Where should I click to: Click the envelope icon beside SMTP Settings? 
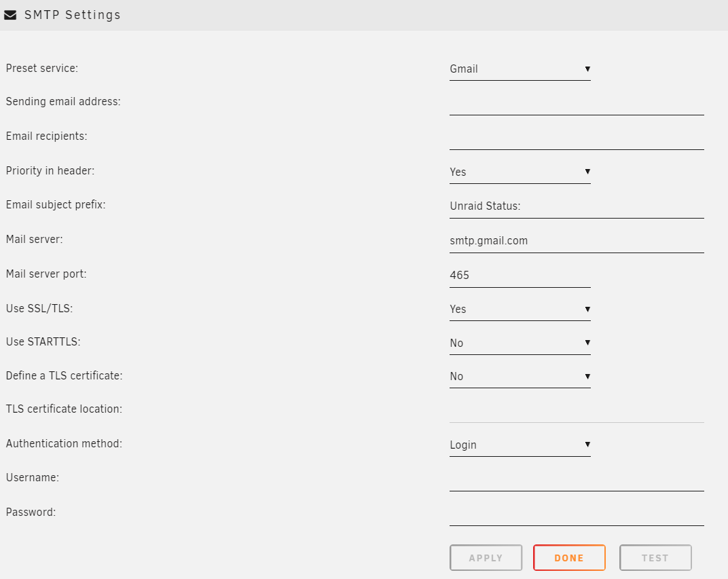pyautogui.click(x=10, y=16)
